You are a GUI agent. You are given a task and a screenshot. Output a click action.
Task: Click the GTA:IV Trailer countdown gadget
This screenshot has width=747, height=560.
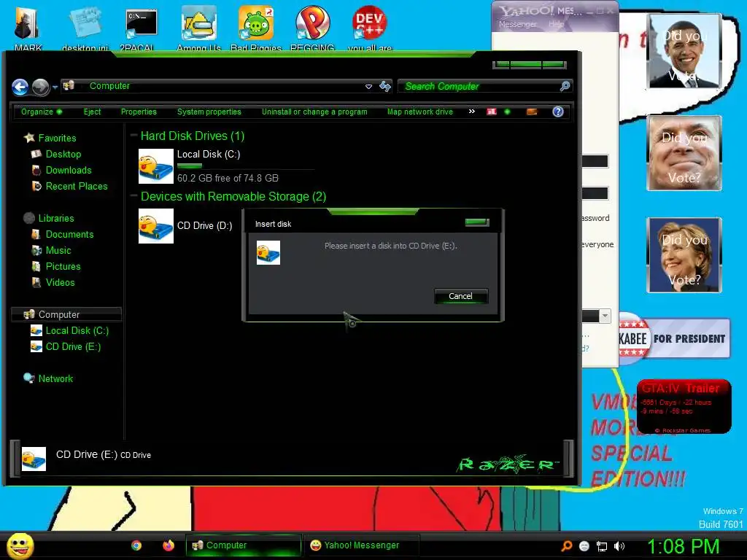pos(684,406)
